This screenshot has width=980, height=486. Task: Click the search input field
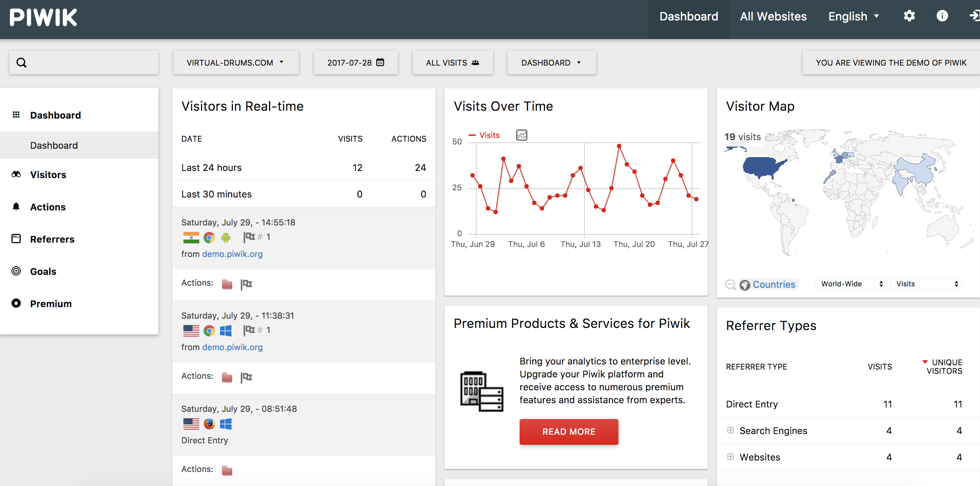pyautogui.click(x=84, y=62)
